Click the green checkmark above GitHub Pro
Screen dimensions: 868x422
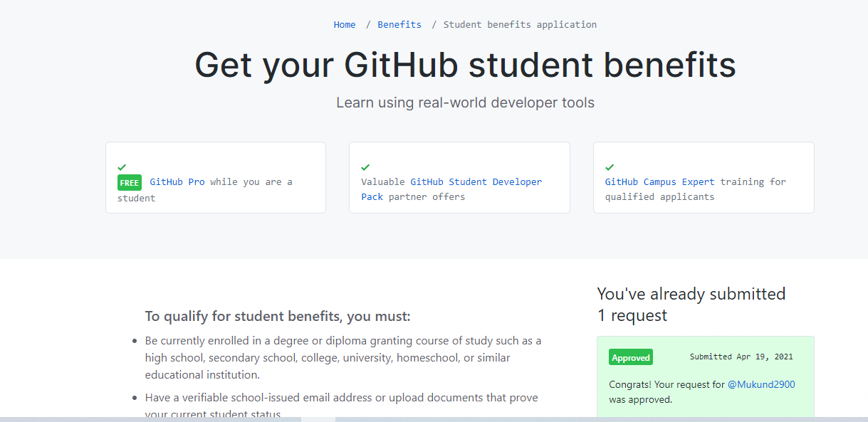click(122, 167)
